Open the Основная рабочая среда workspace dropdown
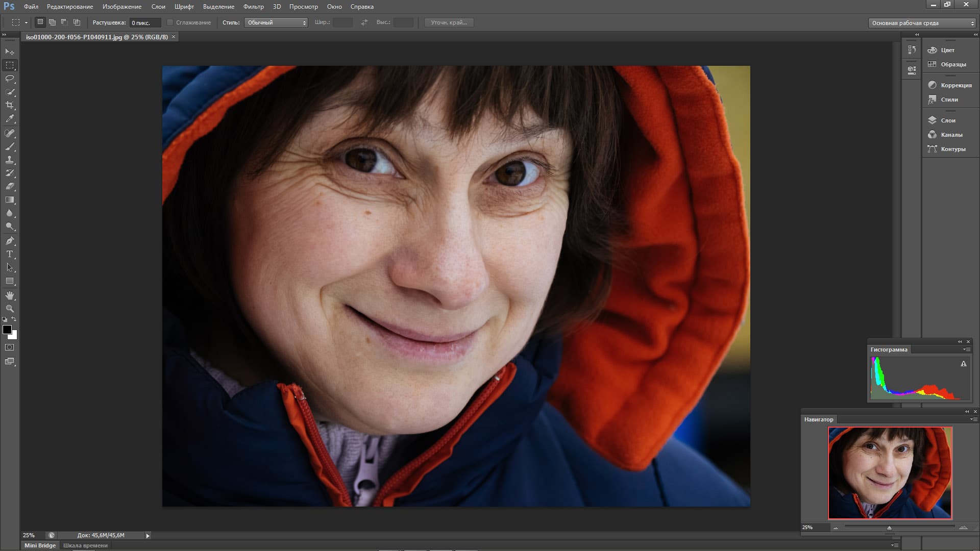 (922, 23)
